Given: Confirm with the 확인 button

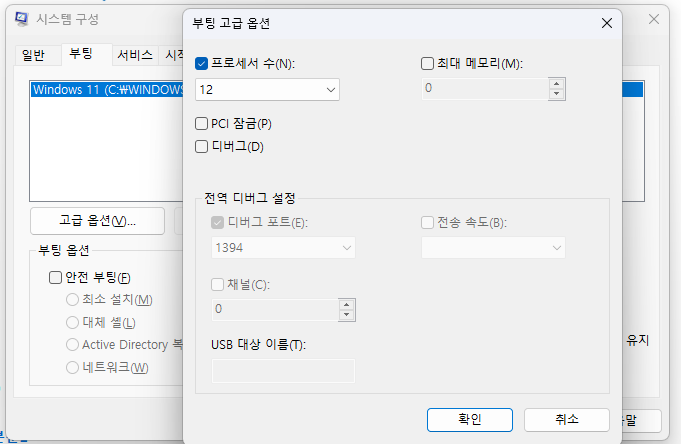Looking at the screenshot, I should (x=469, y=420).
